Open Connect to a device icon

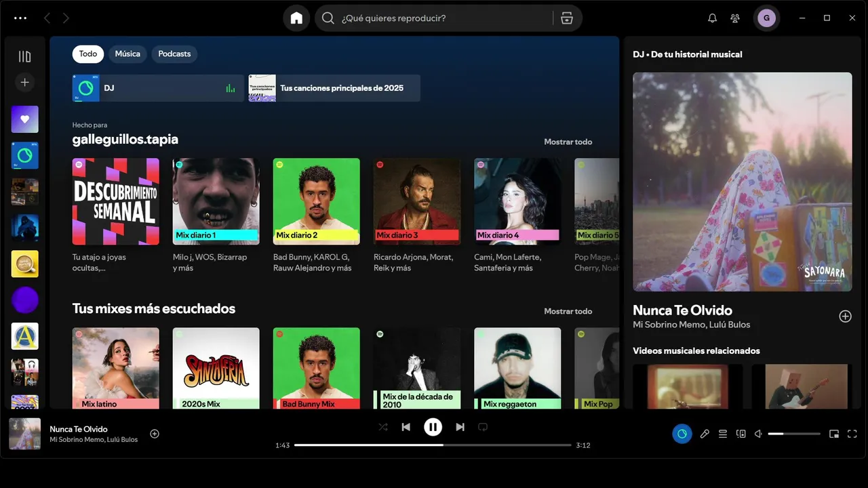[x=741, y=434]
